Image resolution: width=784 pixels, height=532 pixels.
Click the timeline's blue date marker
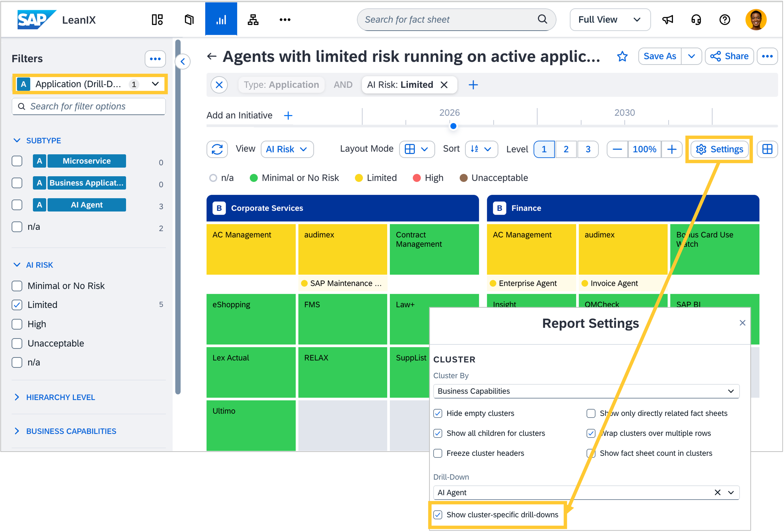click(453, 126)
